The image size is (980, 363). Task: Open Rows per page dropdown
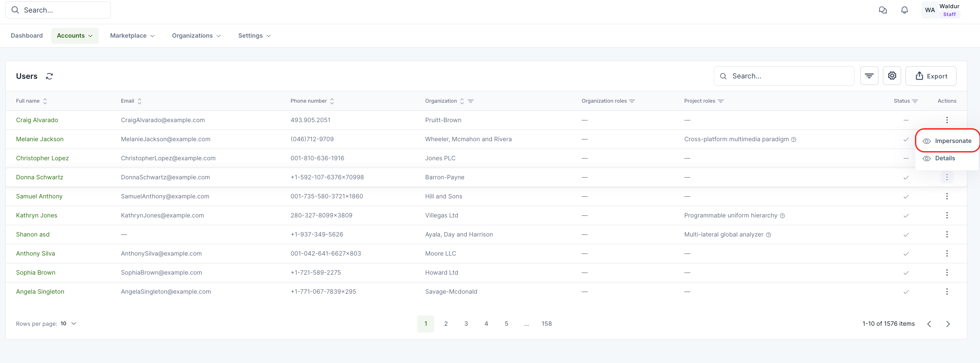pyautogui.click(x=68, y=324)
